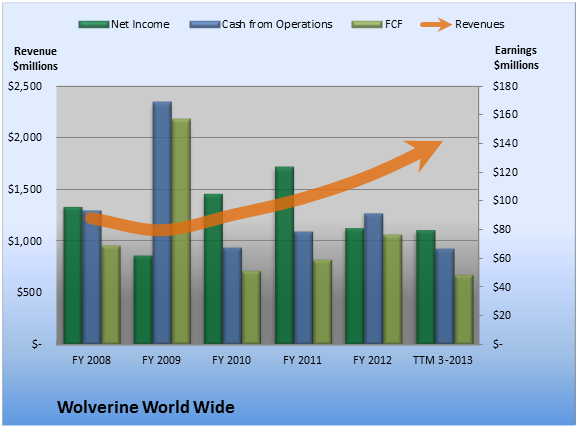Select the 'FCF' legend label
Screen dimensions: 577x427
coord(394,24)
